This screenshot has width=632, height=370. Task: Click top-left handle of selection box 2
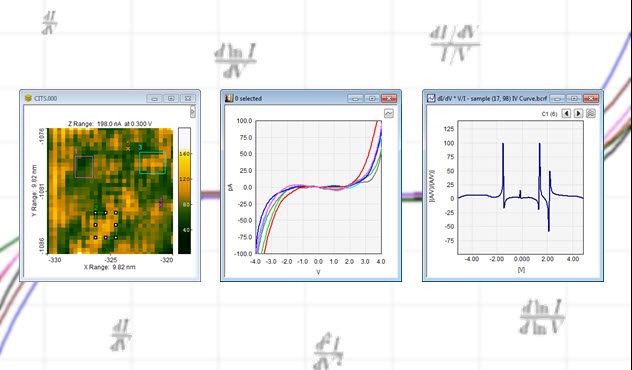pyautogui.click(x=96, y=213)
